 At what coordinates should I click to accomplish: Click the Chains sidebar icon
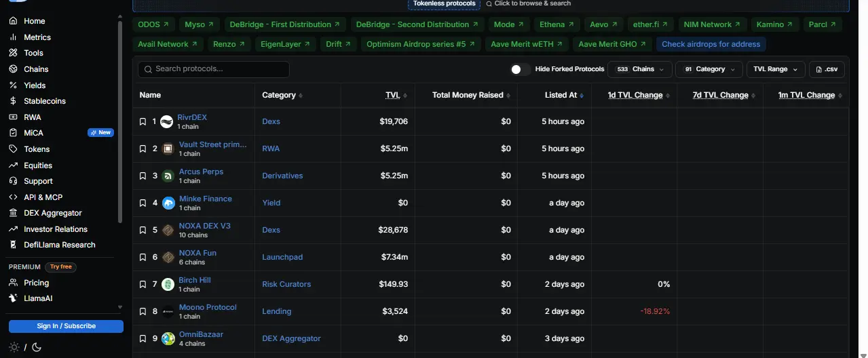click(x=13, y=69)
